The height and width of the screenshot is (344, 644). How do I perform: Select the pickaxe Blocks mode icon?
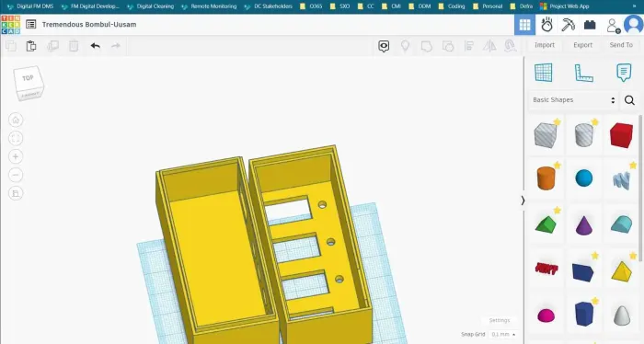(569, 25)
